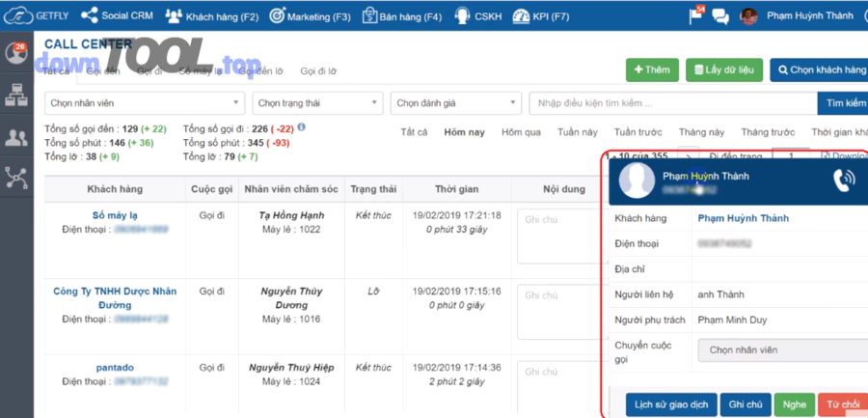Click the sidebar users group icon
The width and height of the screenshot is (868, 418).
point(16,137)
